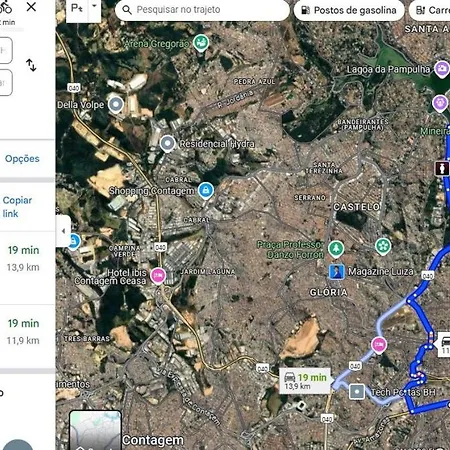Click the Residencial Hydra location pin
Viewport: 450px width, 450px height.
[x=167, y=144]
